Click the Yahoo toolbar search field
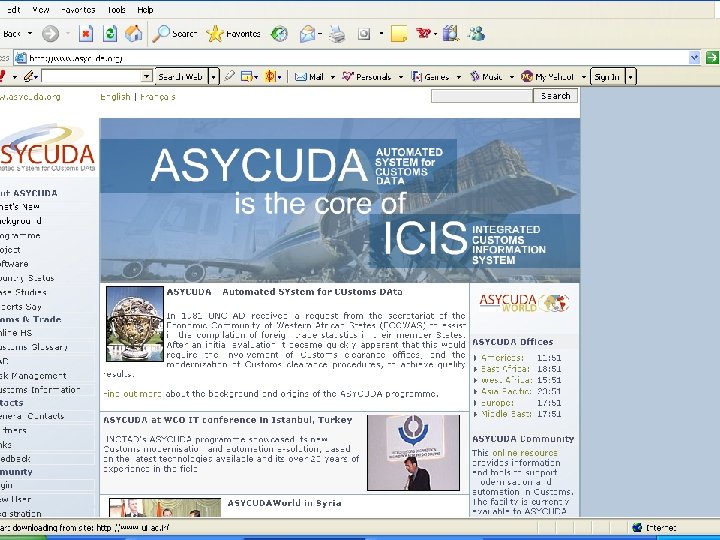Viewport: 720px width, 540px height. click(x=91, y=76)
